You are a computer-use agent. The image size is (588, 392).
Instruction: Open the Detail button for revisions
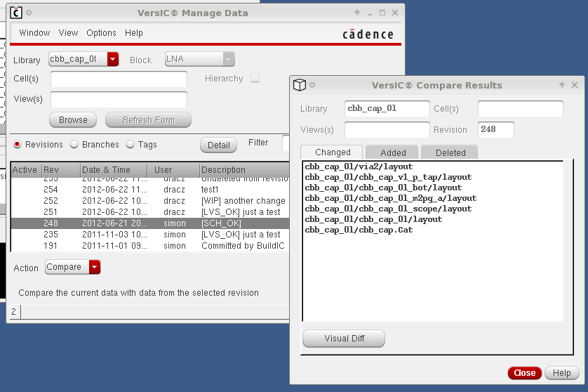pyautogui.click(x=218, y=145)
